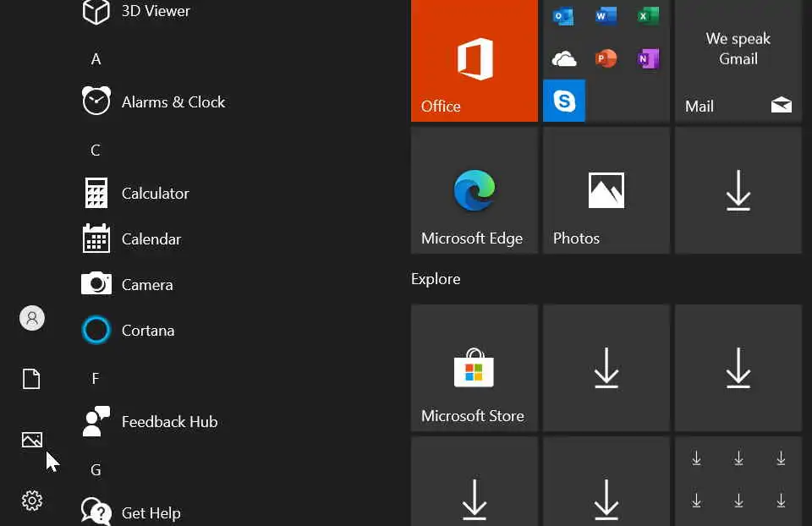Click the user account avatar icon
This screenshot has width=812, height=526.
click(32, 318)
